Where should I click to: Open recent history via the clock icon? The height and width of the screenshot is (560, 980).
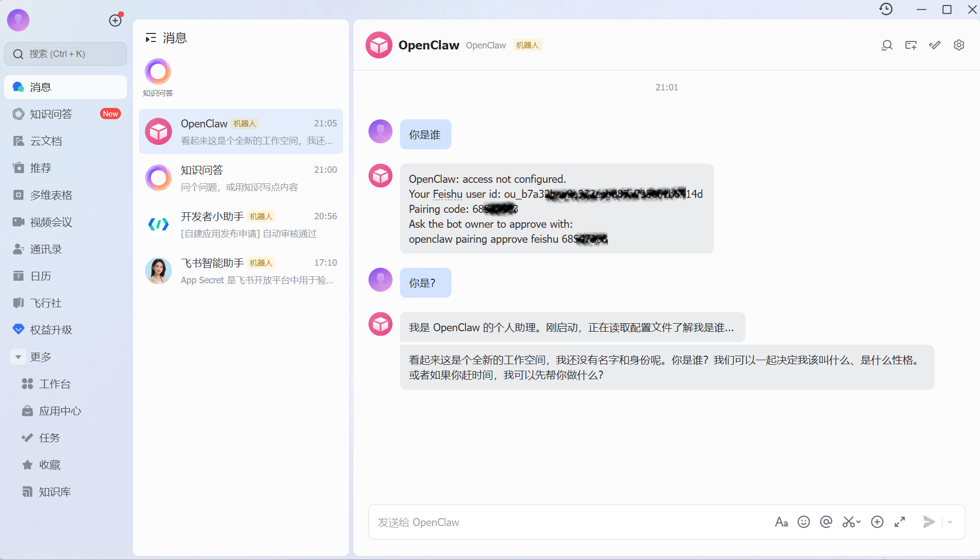pyautogui.click(x=886, y=9)
